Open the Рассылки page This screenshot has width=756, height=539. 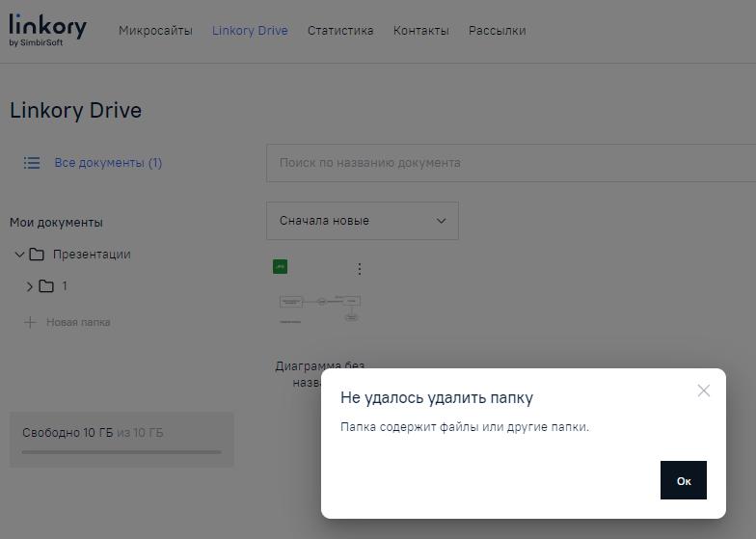click(x=498, y=31)
